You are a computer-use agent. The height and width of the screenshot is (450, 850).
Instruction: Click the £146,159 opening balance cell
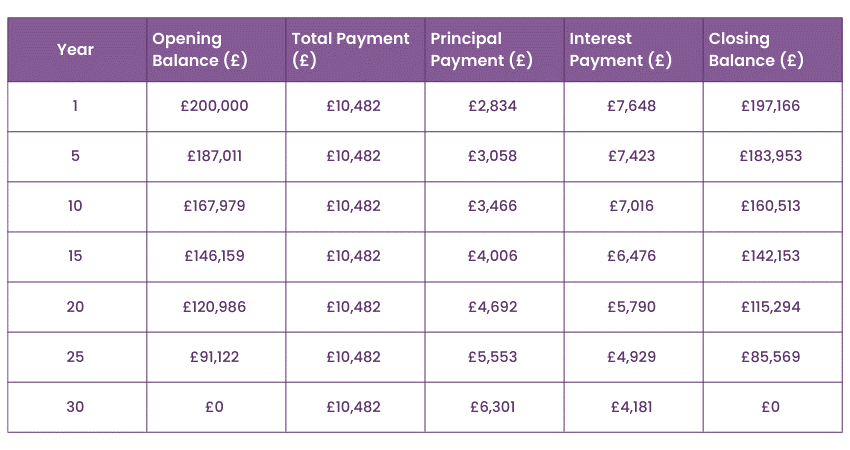[215, 256]
